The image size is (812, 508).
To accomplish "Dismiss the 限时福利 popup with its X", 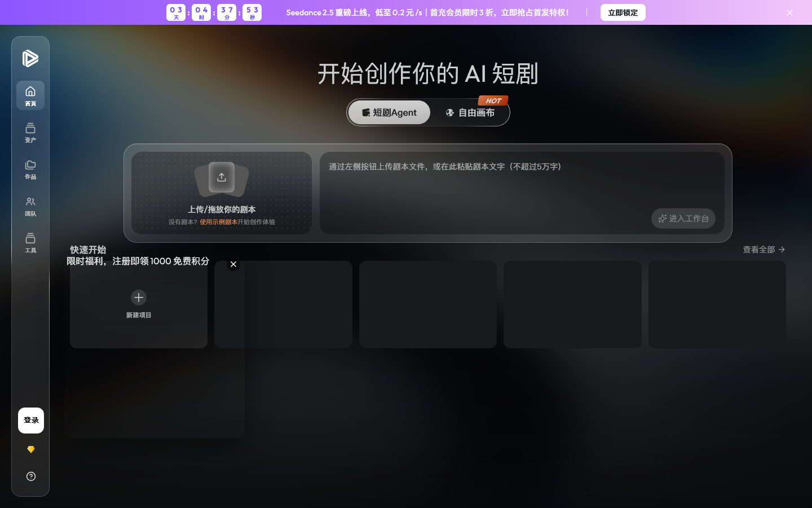I will click(233, 264).
